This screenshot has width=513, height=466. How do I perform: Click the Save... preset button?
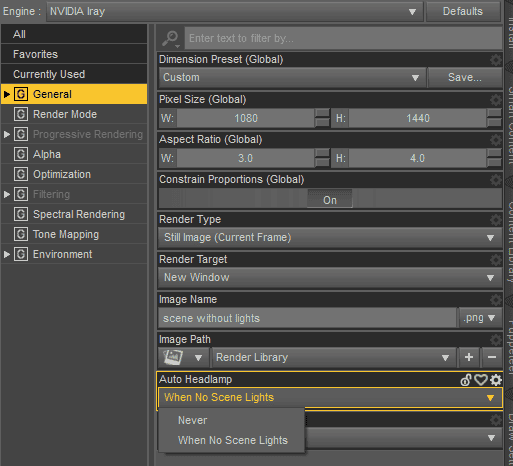click(465, 77)
